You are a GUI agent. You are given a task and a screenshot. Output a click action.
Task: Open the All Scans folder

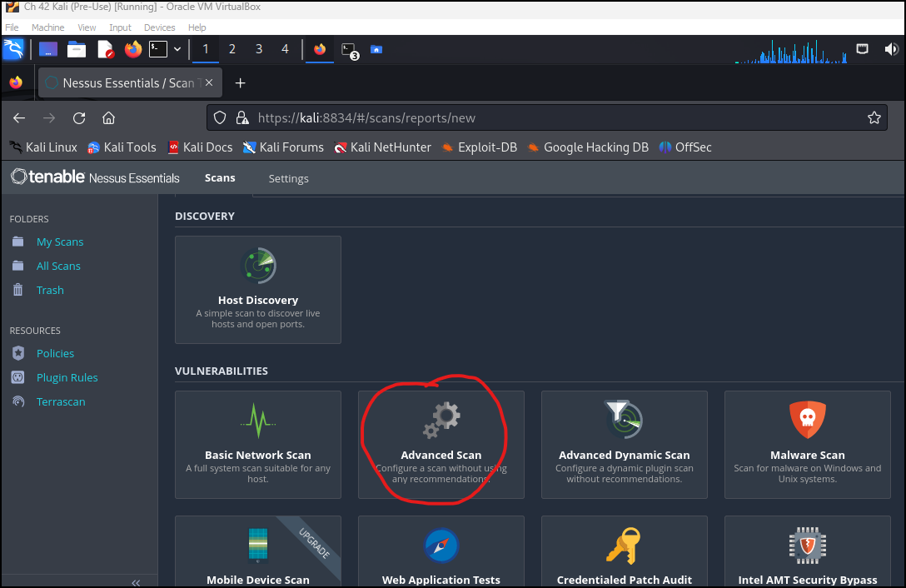point(58,266)
